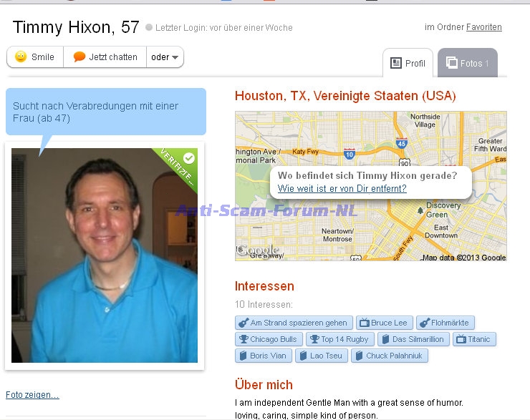The height and width of the screenshot is (420, 530).
Task: Select the Bruce Lee interest tag
Action: pos(384,323)
